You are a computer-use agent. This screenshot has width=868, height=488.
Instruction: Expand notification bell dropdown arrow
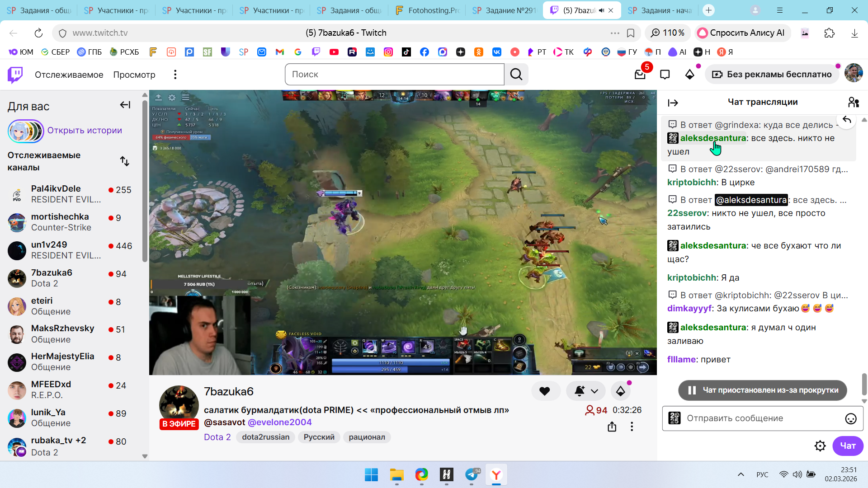[x=594, y=391]
